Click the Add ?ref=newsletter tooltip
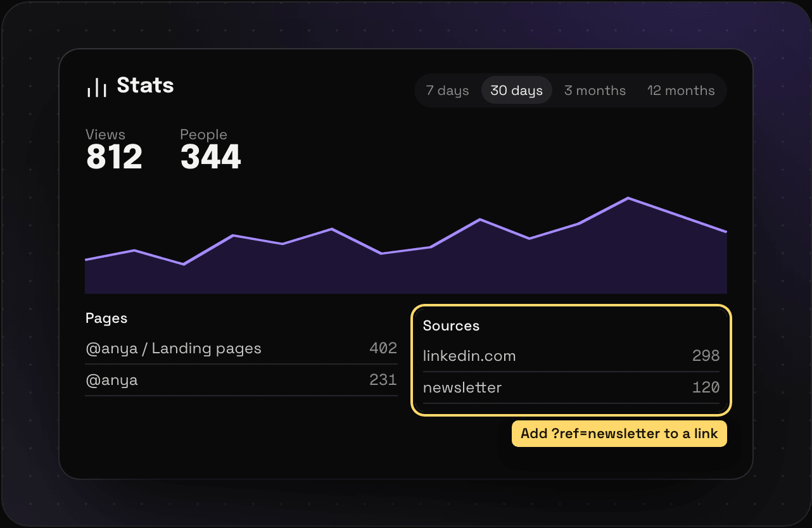Viewport: 812px width, 528px height. [619, 434]
